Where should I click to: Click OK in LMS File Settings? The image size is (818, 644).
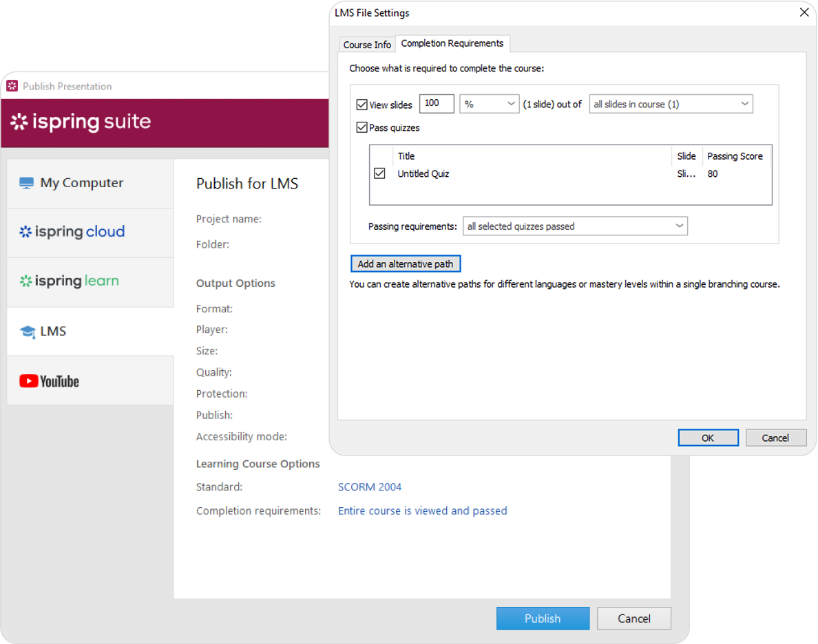[x=708, y=438]
